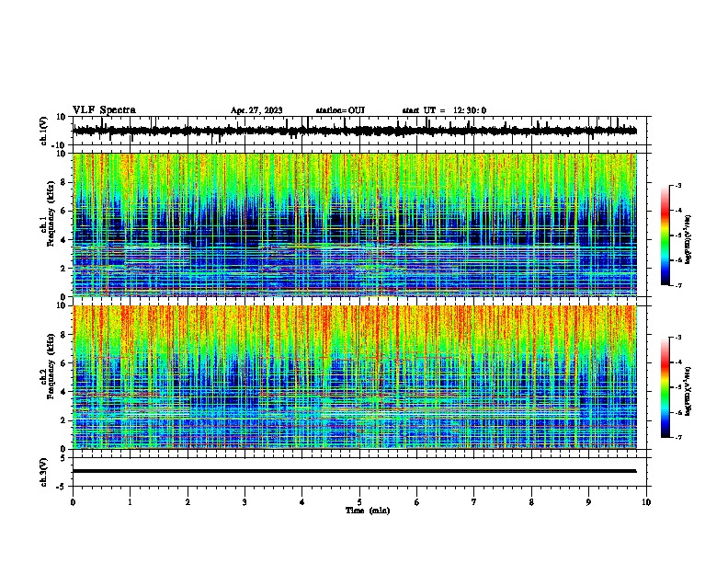The width and height of the screenshot is (728, 563).
Task: Click the "4" kHz tick of ch.2 spectrogram
Action: (63, 392)
